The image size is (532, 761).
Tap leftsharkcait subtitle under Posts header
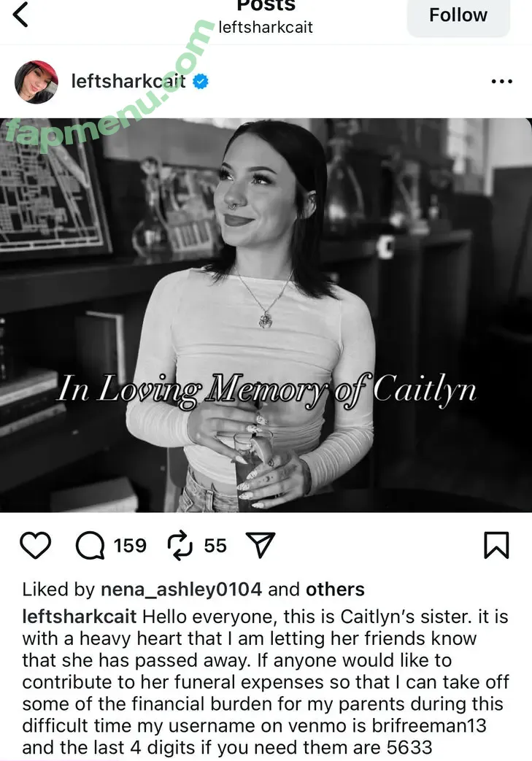pos(266,27)
